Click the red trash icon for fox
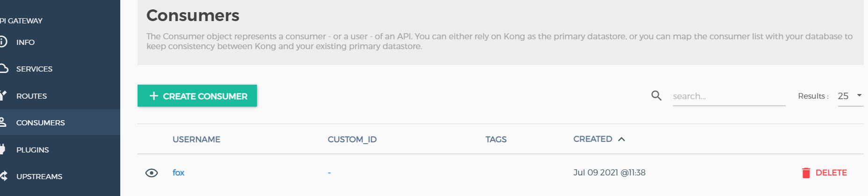 [806, 173]
